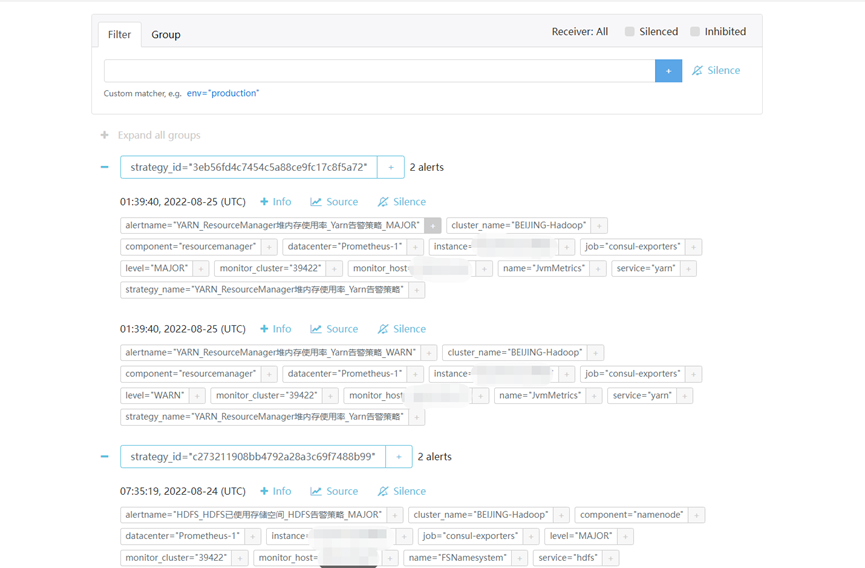
Task: Select the strategy_id="c273211908bb4792a28a3c69f7488b99" label
Action: coord(253,457)
